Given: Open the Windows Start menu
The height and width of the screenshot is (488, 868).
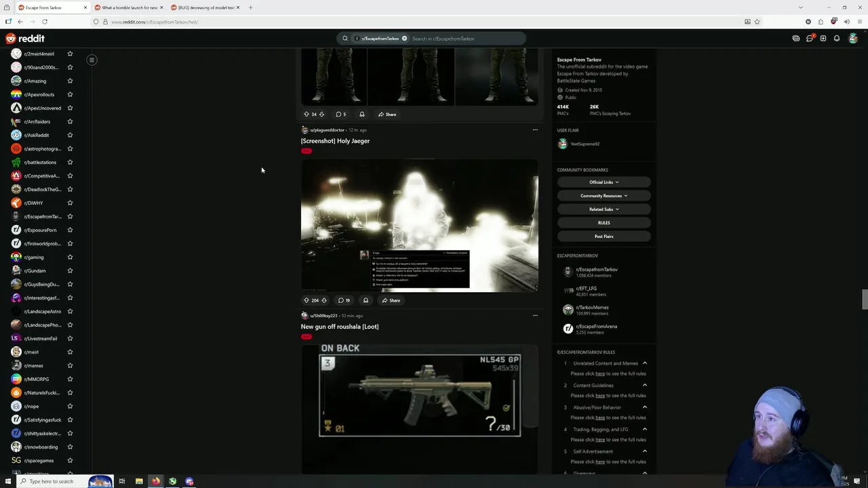Looking at the screenshot, I should coord(8,481).
